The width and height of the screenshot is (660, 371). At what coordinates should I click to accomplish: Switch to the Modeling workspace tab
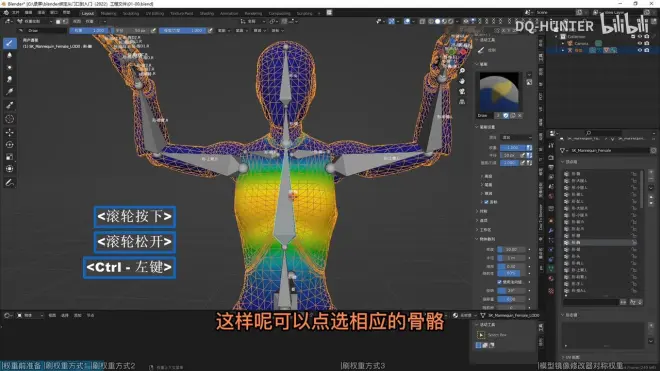108,13
